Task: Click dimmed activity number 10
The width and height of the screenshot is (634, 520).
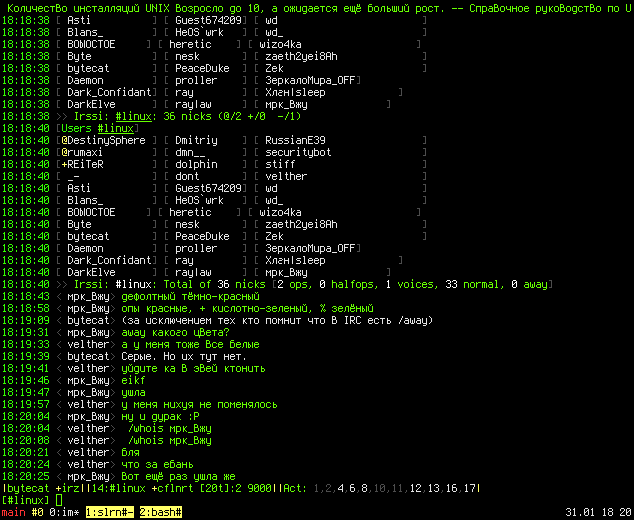Action: [379, 488]
